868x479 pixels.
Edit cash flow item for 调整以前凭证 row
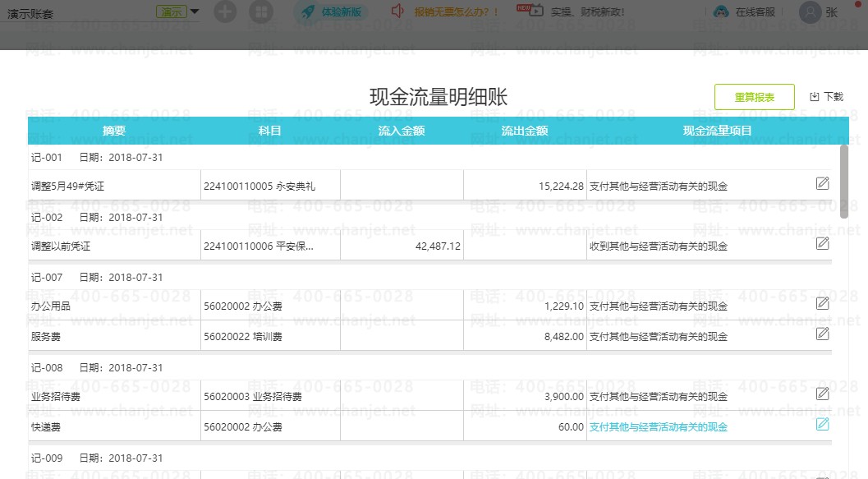pyautogui.click(x=823, y=243)
